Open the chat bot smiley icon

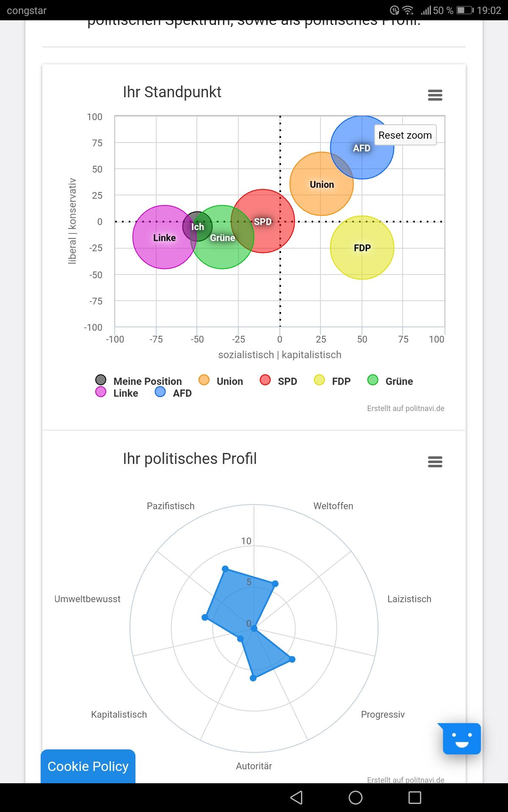461,739
